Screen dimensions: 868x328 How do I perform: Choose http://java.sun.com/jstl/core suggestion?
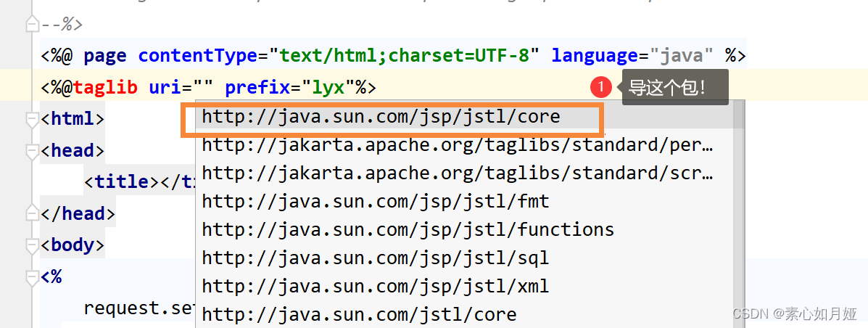(x=464, y=315)
